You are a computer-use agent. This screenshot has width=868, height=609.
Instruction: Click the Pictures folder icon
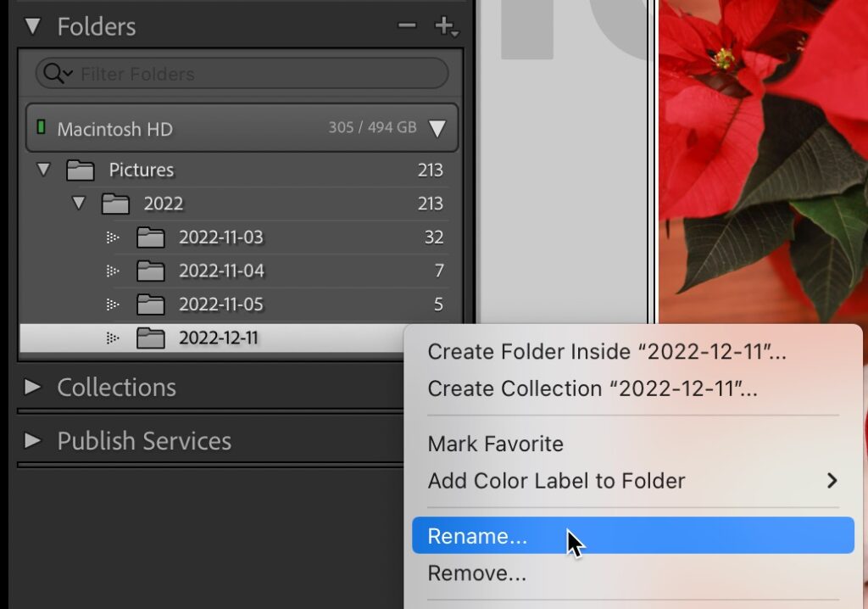[80, 170]
